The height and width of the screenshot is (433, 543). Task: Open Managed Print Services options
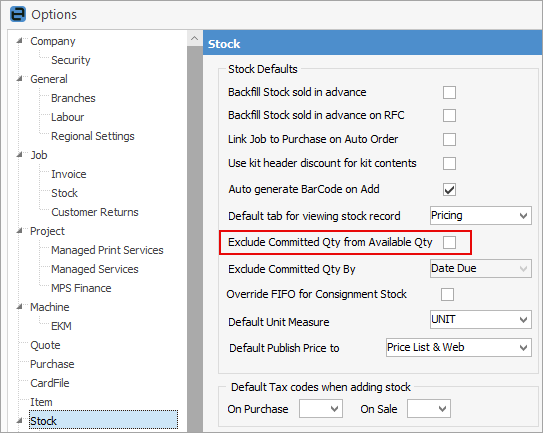107,250
